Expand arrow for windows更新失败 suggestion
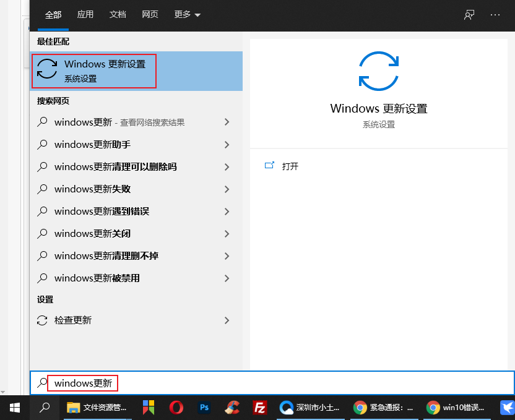 (x=227, y=189)
